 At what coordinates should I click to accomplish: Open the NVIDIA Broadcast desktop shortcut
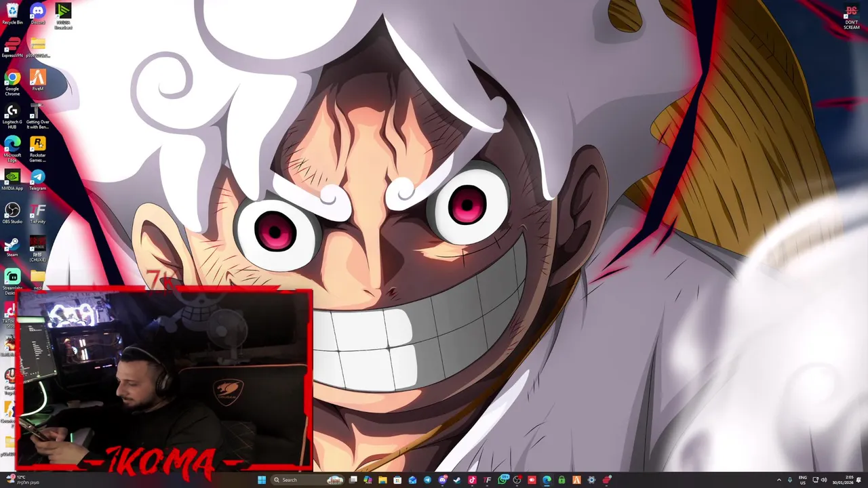[63, 16]
